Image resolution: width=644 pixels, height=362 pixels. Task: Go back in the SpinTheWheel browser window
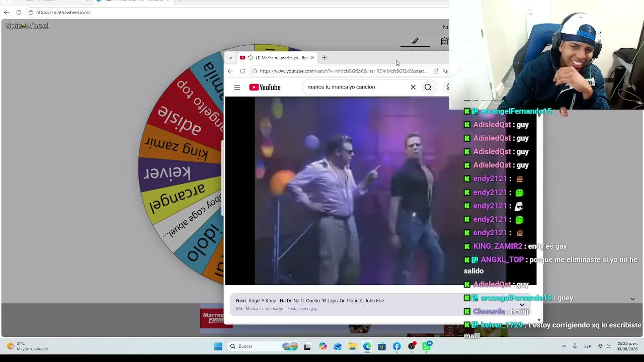pyautogui.click(x=7, y=13)
